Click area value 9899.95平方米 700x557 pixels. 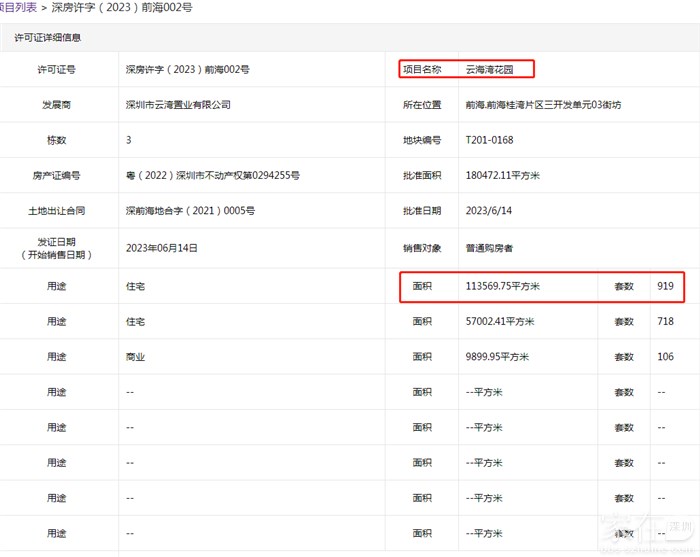[x=497, y=357]
